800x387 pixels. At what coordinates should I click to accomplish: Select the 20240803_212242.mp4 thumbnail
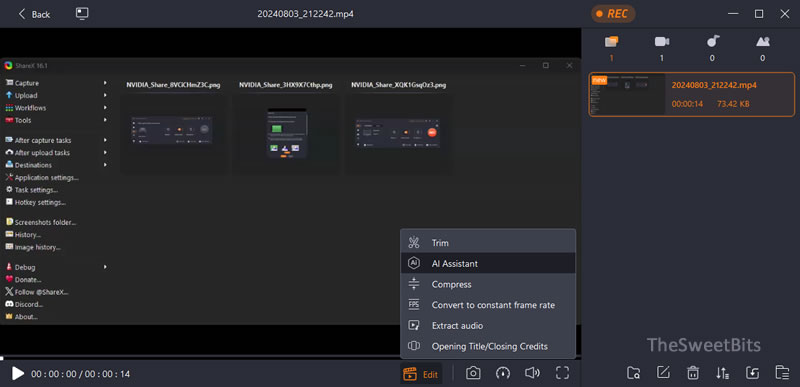[628, 94]
